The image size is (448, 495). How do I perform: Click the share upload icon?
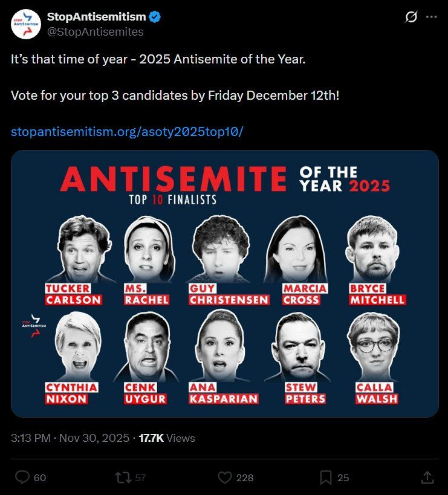[426, 477]
